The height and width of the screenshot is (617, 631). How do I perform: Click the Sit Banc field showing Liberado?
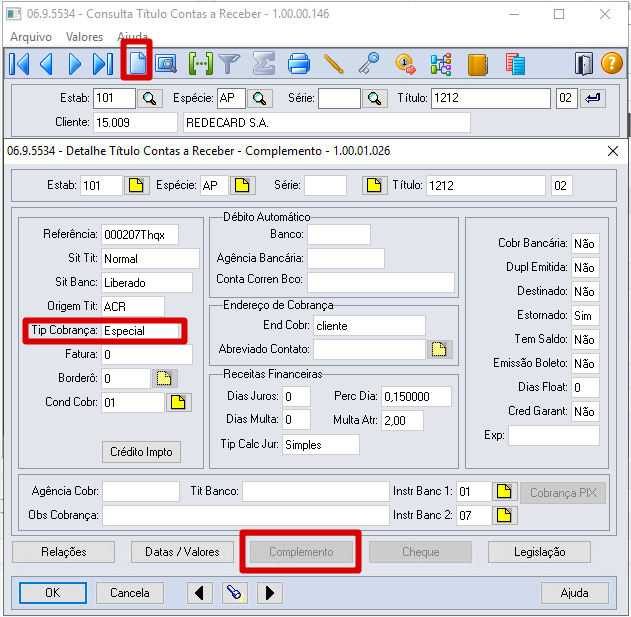pyautogui.click(x=146, y=283)
